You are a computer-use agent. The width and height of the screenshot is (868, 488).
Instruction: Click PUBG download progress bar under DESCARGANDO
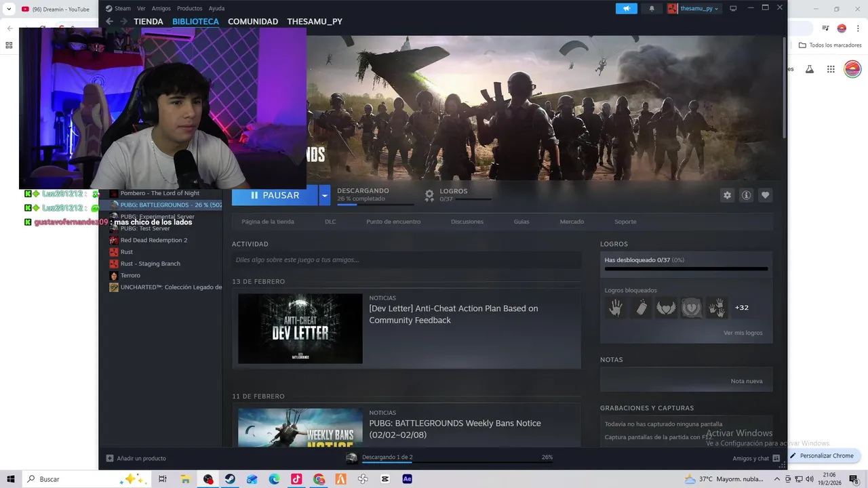tap(375, 204)
